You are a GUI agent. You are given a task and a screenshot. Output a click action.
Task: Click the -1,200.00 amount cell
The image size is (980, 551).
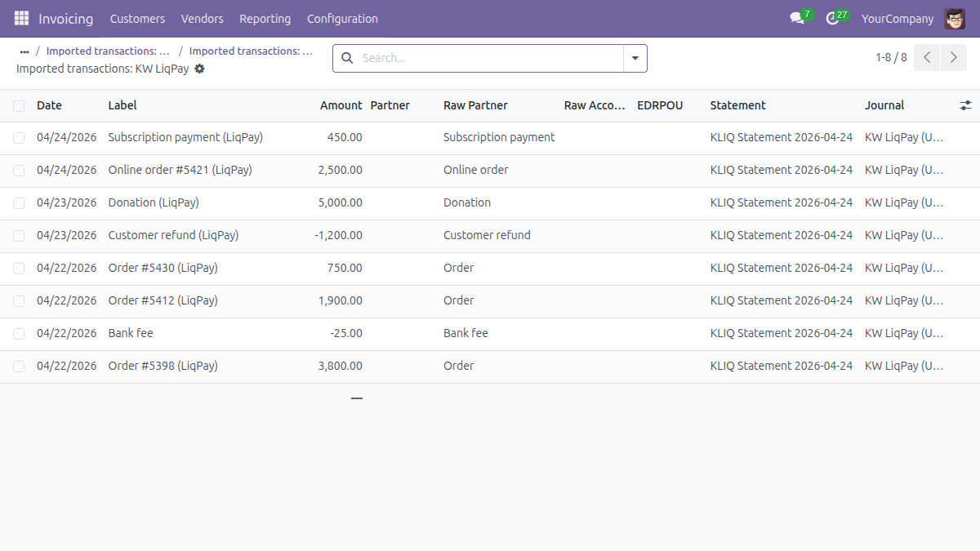[x=338, y=236]
